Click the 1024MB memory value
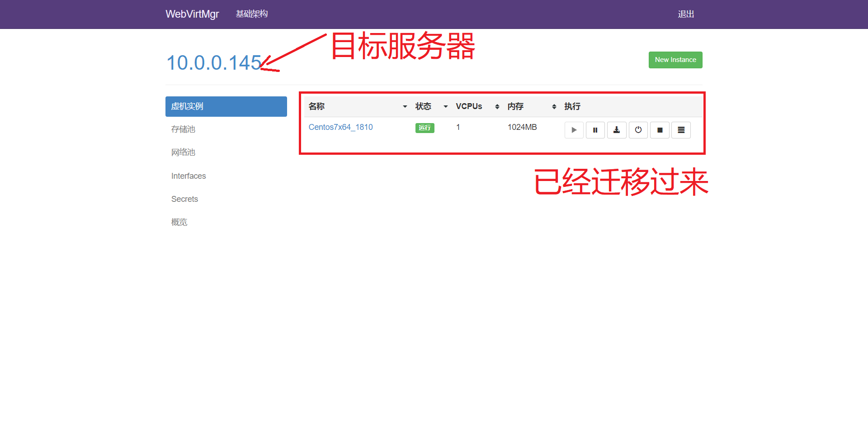 [x=522, y=127]
